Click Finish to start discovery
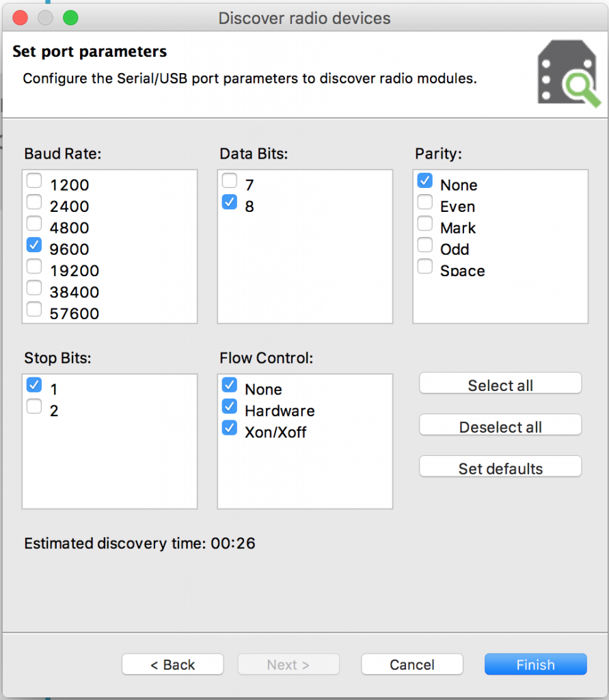The image size is (609, 700). [535, 664]
